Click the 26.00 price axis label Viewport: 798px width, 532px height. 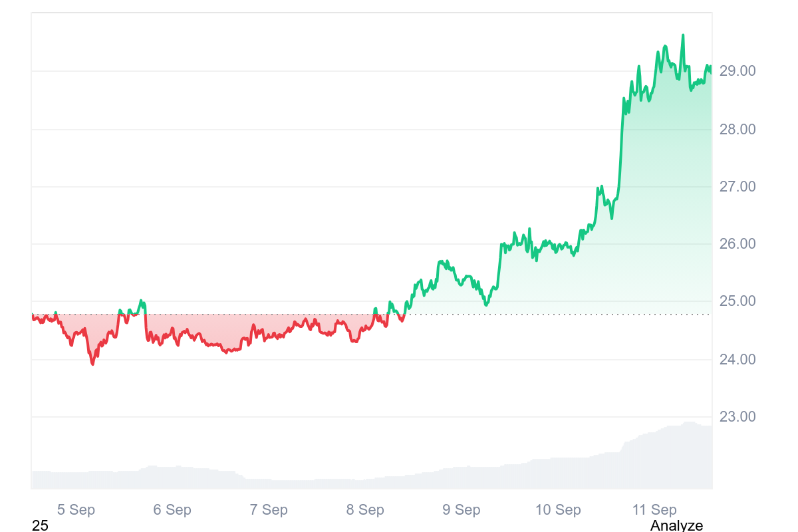click(737, 244)
